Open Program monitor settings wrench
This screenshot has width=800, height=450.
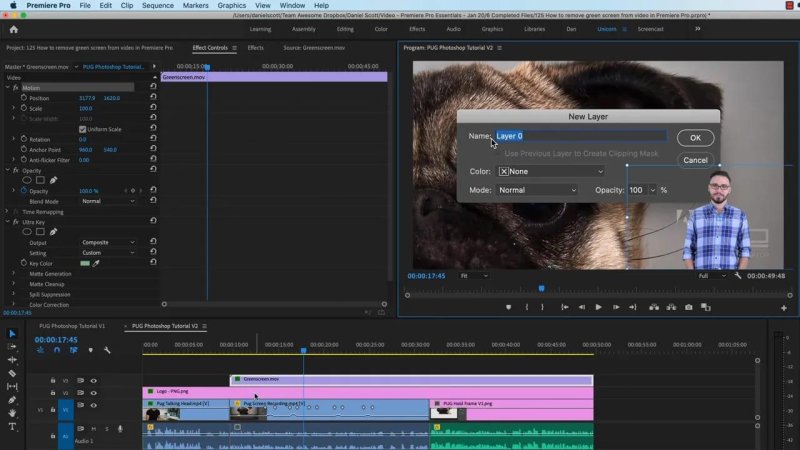[738, 276]
